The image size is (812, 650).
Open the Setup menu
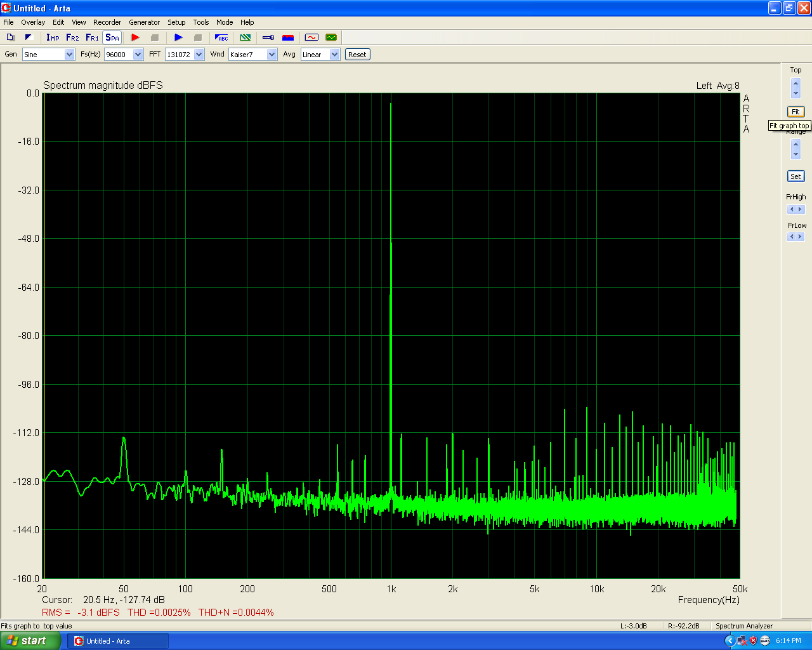coord(176,22)
